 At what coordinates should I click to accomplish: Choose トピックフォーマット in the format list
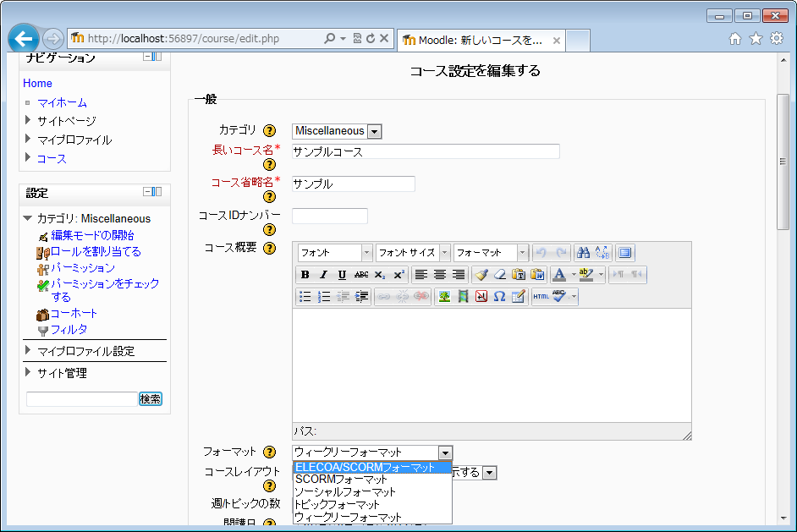tap(337, 504)
